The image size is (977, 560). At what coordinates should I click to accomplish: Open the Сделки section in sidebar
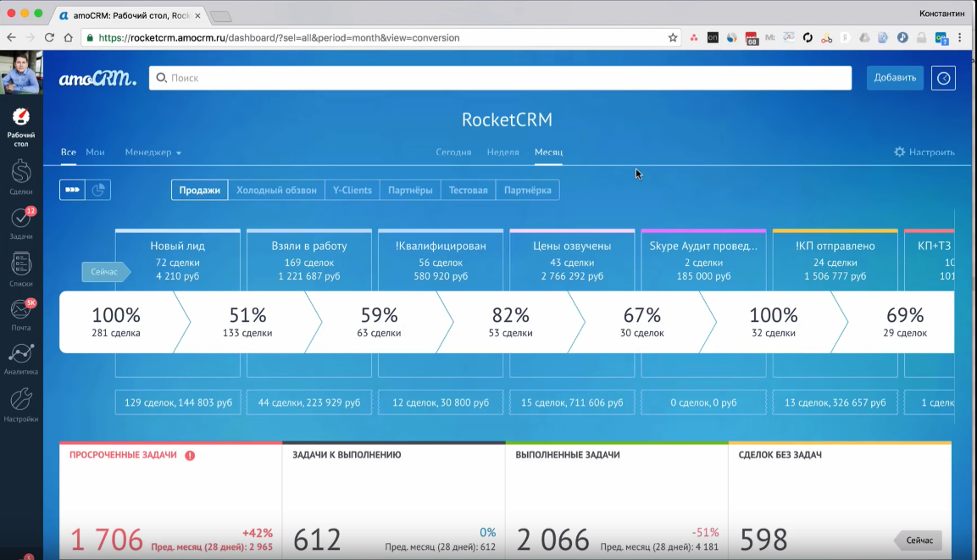(21, 173)
